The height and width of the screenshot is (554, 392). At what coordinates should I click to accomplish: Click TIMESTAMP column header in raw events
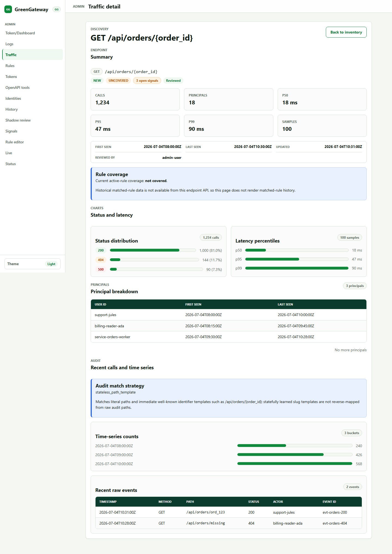coord(108,502)
